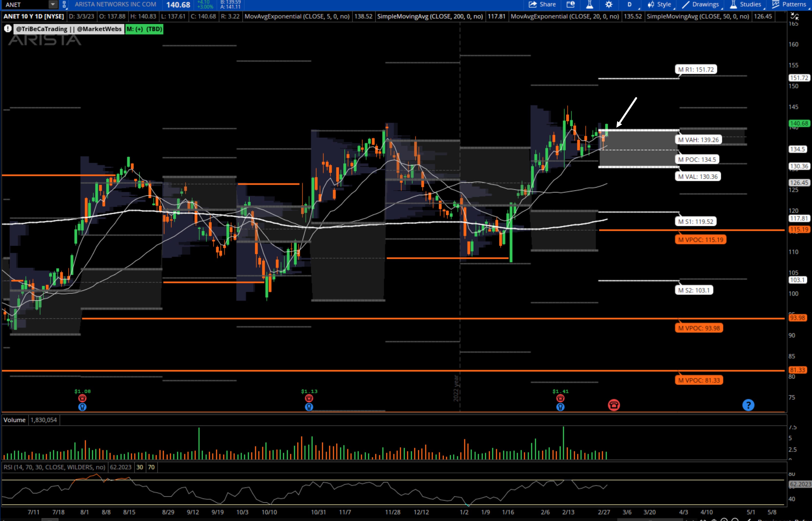812x521 pixels.
Task: Click the exclamation alert icon on chart
Action: point(8,29)
